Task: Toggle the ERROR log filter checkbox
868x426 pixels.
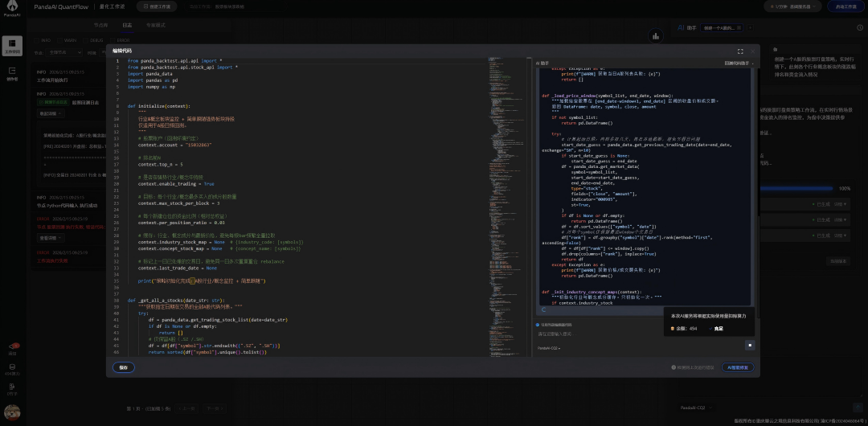Action: click(x=113, y=40)
